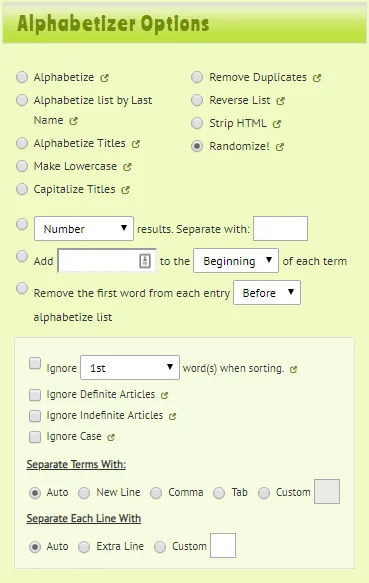Click the Separate with input field

(280, 229)
